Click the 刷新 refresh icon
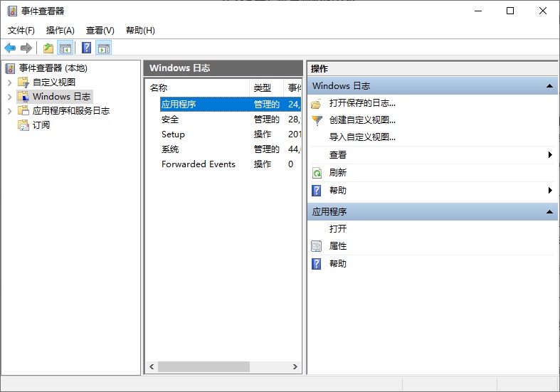 coord(317,173)
